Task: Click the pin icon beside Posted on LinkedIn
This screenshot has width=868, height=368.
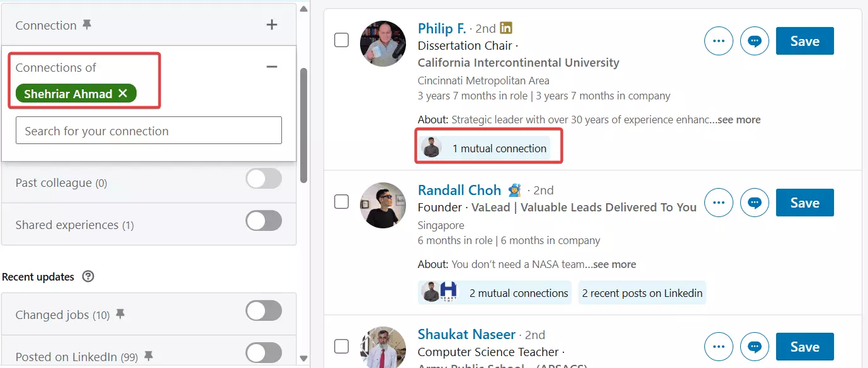Action: point(148,355)
